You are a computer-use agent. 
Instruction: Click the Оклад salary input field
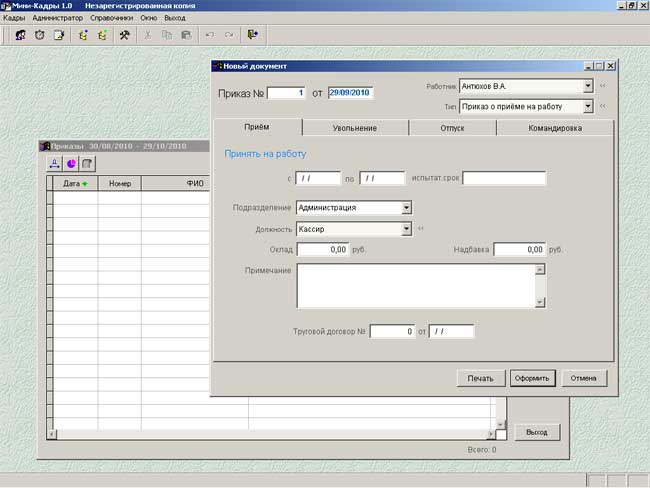323,250
